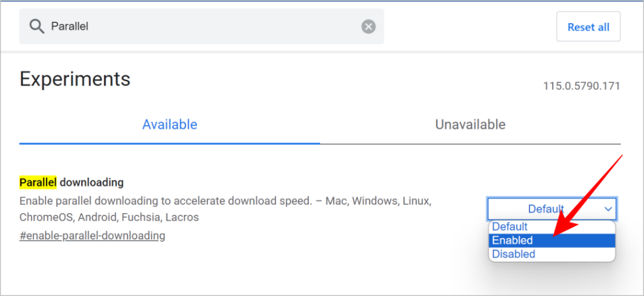The width and height of the screenshot is (644, 296).
Task: Click the yellow-highlighted word Parallel
Action: pyautogui.click(x=38, y=182)
